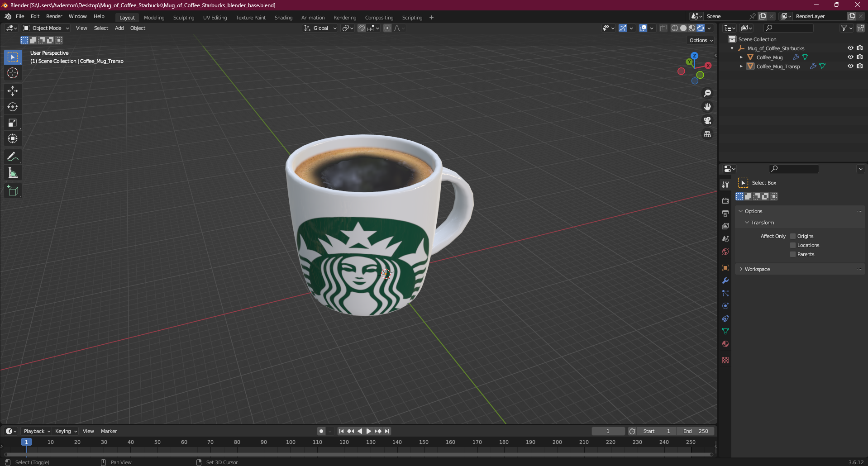Switch perspective/orthographic with the grid icon
The width and height of the screenshot is (868, 466).
pyautogui.click(x=707, y=134)
